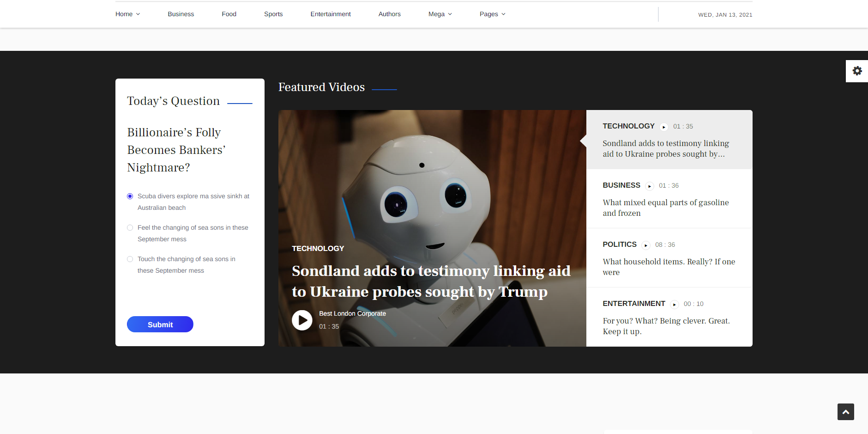The width and height of the screenshot is (868, 434).
Task: Open the Authors menu item
Action: (390, 14)
